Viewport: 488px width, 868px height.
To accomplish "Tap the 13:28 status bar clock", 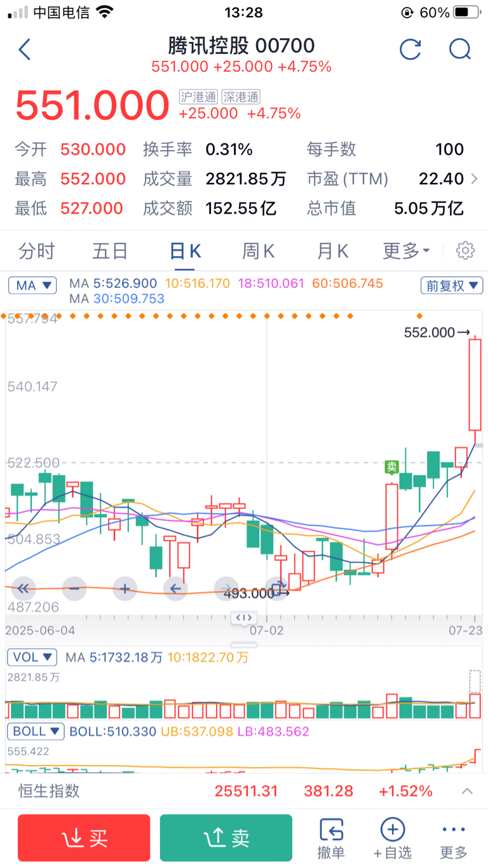I will pos(244,12).
